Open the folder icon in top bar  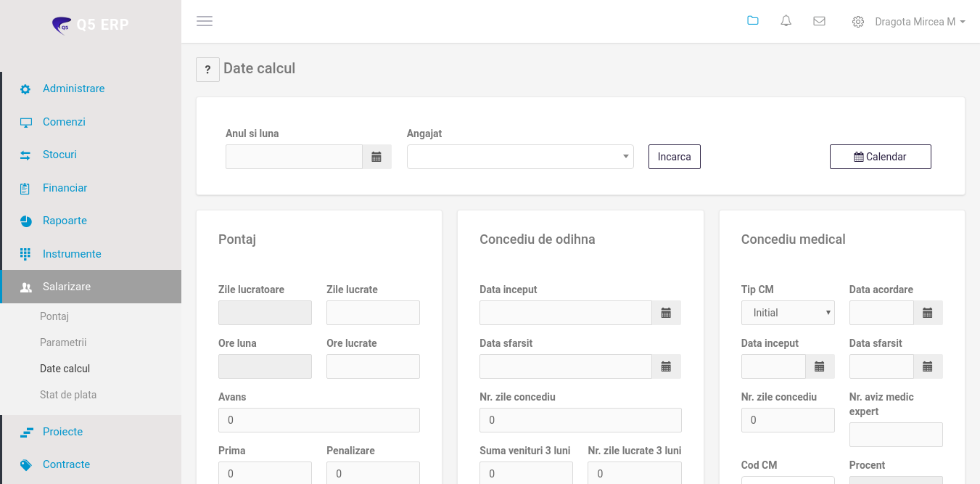click(x=752, y=21)
